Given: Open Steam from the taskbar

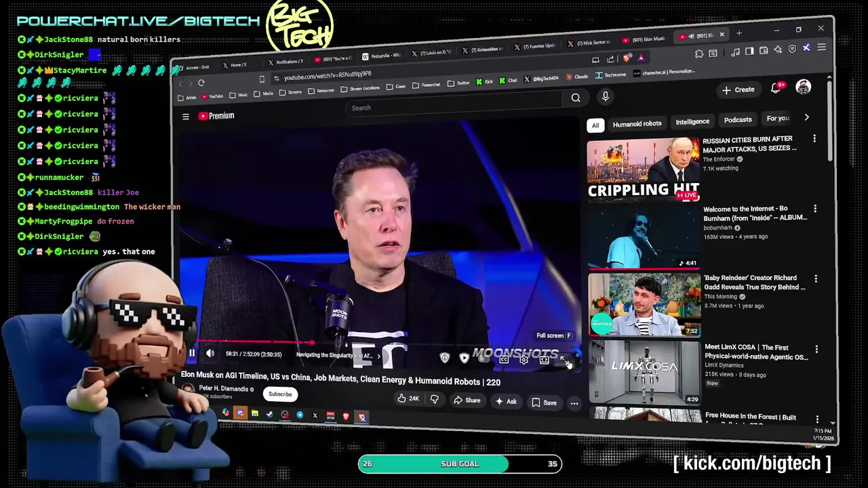Looking at the screenshot, I should tap(269, 414).
